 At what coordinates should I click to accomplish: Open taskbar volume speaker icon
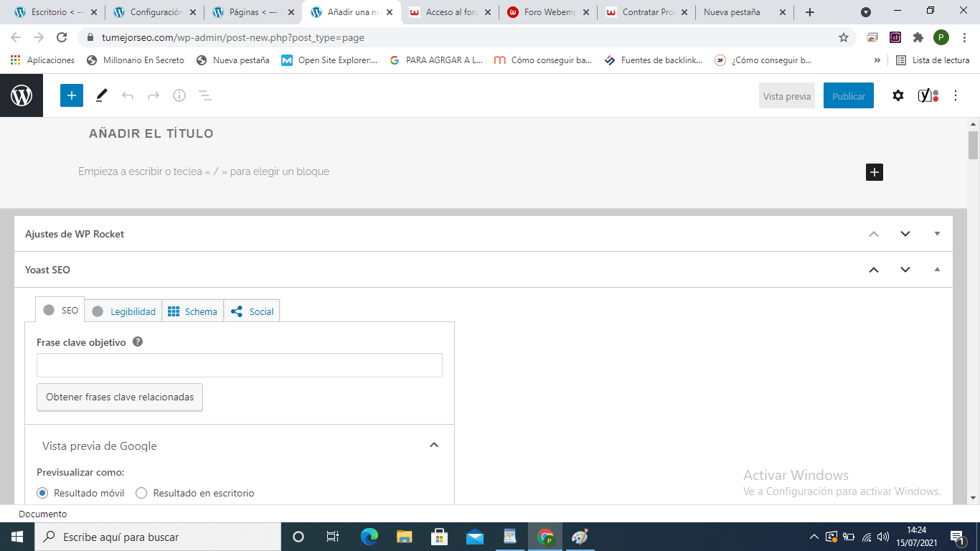pyautogui.click(x=882, y=537)
